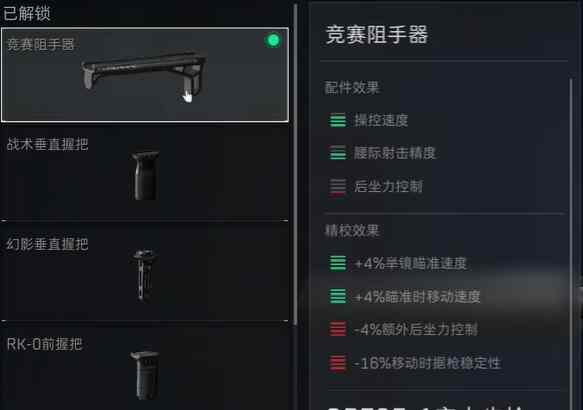Toggle the green equipped indicator dot

[x=273, y=40]
